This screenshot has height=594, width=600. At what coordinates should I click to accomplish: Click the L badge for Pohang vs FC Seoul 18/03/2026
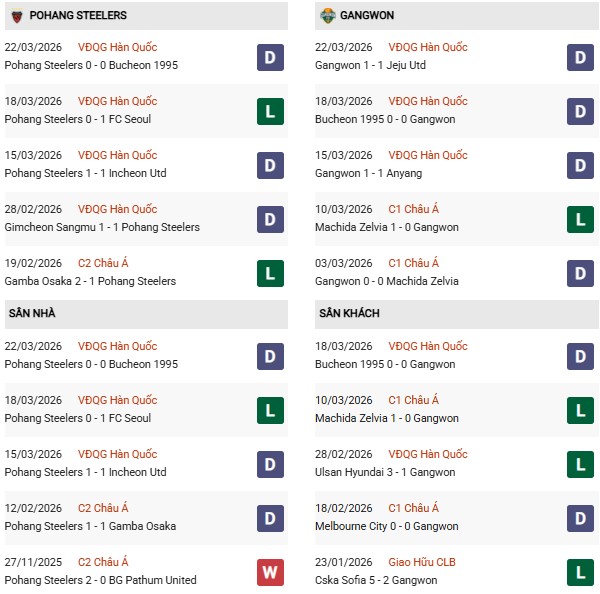270,111
